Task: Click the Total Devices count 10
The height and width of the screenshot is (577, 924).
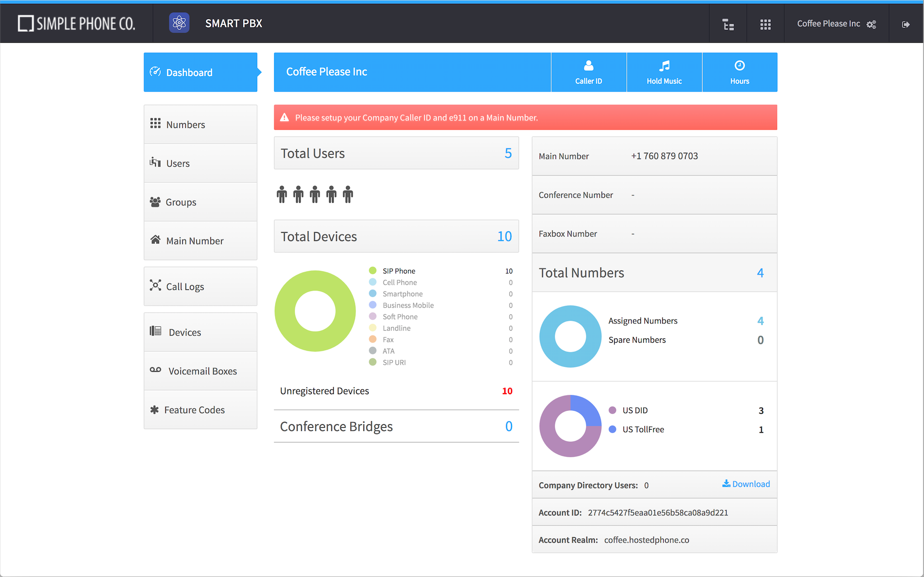Action: [x=505, y=237]
